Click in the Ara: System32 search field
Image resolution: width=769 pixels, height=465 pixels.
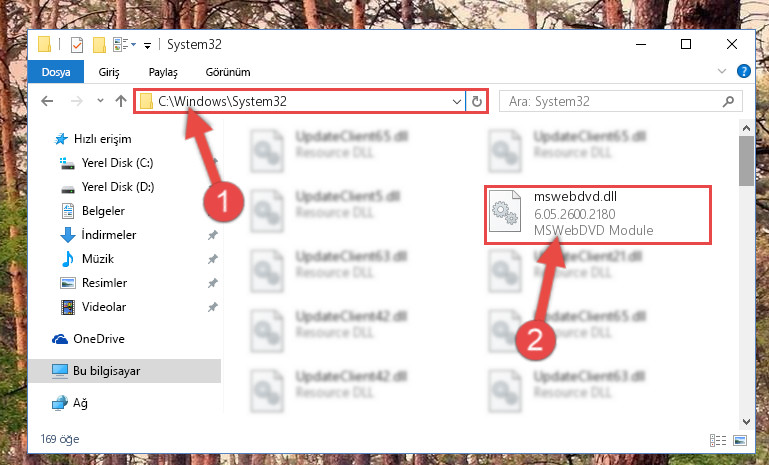(x=611, y=102)
